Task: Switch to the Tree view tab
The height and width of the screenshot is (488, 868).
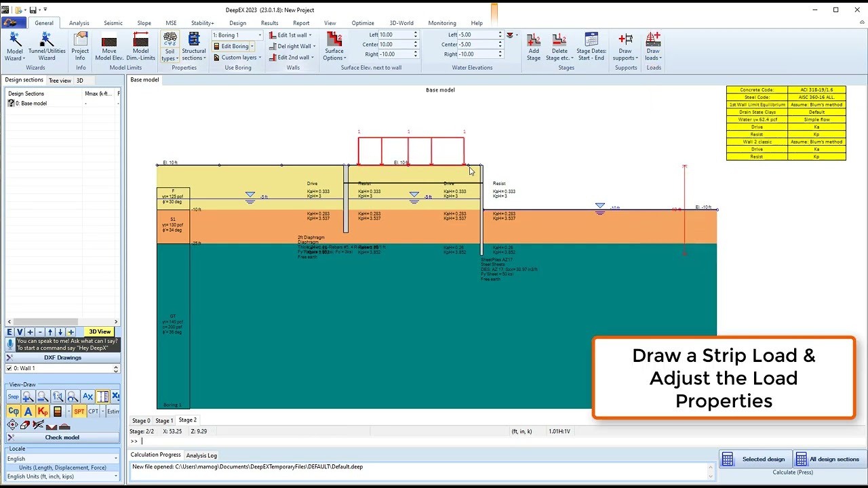Action: click(x=60, y=81)
